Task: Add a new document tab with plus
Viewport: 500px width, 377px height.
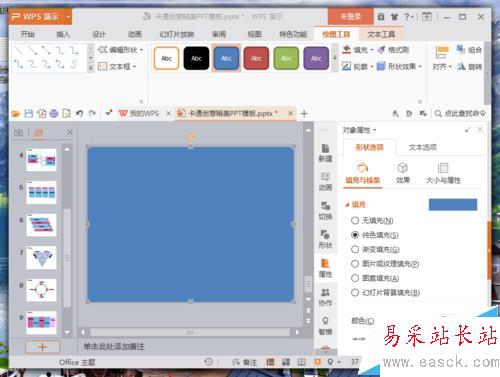Action: coord(304,114)
